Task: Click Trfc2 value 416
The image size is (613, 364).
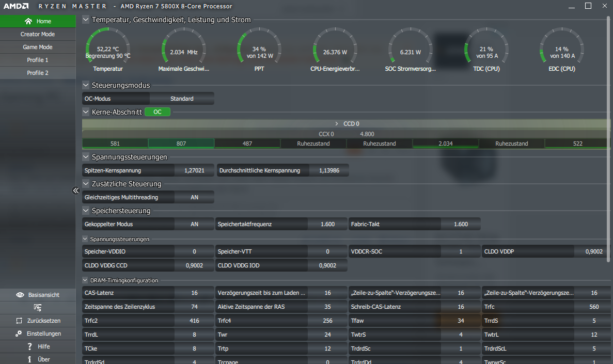Action: pyautogui.click(x=194, y=321)
